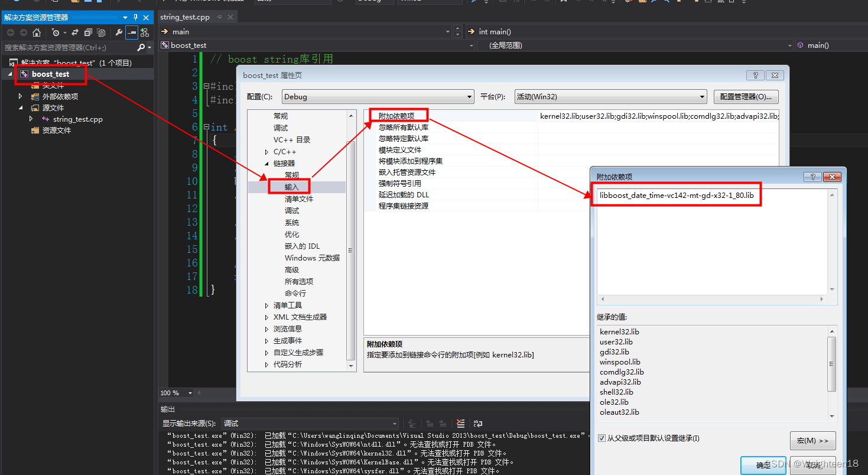This screenshot has width=868, height=475.
Task: Click the 确定 button in the dependencies dialog
Action: point(763,466)
